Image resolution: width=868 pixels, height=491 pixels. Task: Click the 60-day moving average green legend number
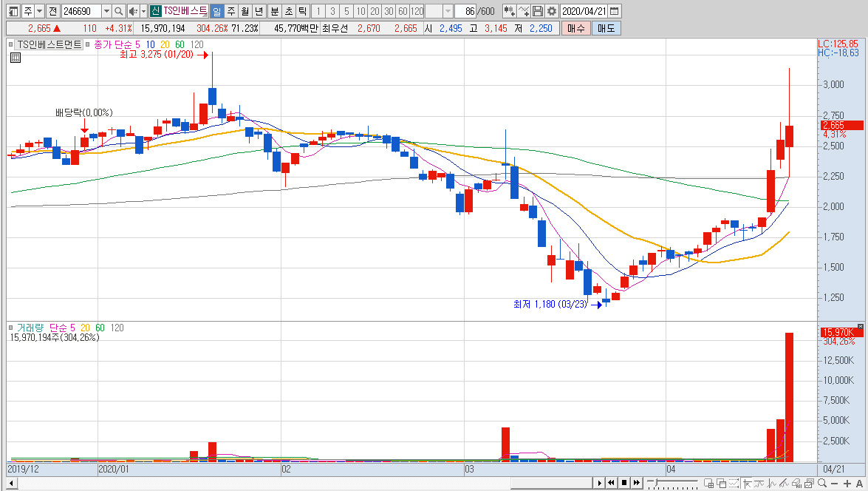(x=180, y=44)
